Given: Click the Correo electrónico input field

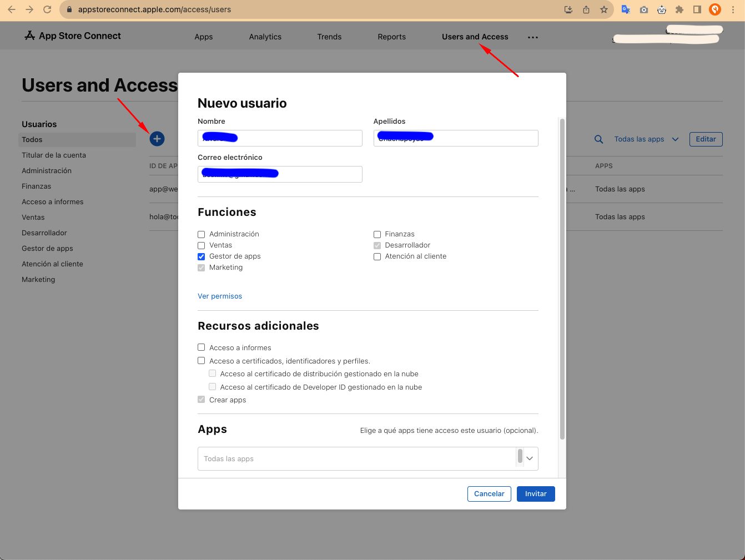Looking at the screenshot, I should pyautogui.click(x=280, y=174).
